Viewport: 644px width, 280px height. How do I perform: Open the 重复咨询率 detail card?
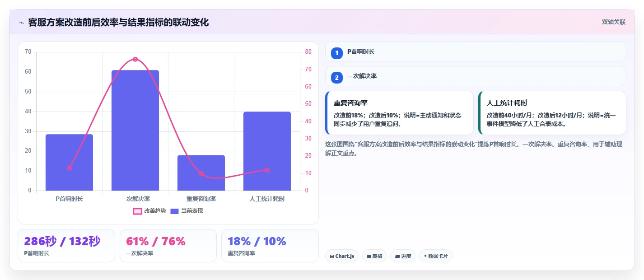click(x=399, y=113)
